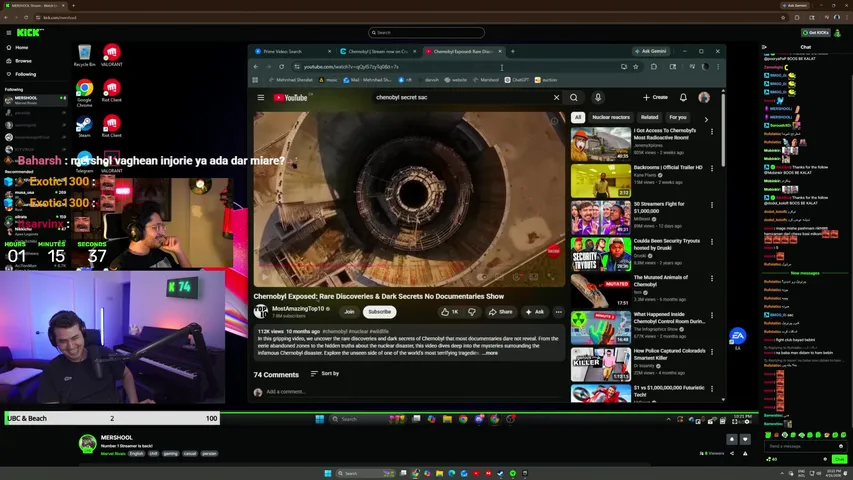Like the Chernobyl video
Screen dimensions: 853x480
point(450,312)
